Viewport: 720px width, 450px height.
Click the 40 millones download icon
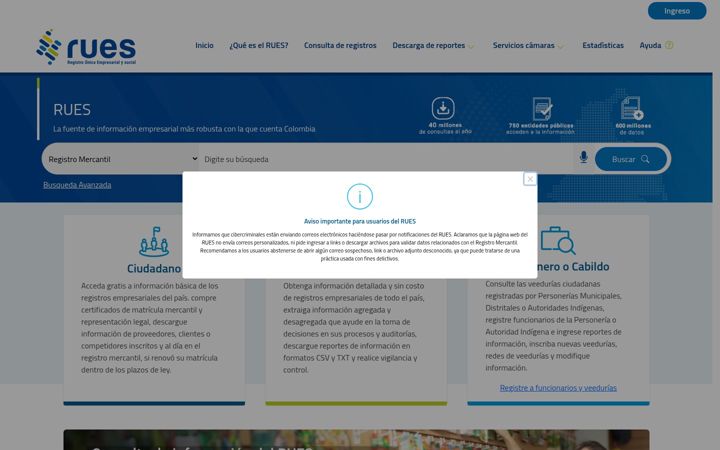point(443,108)
